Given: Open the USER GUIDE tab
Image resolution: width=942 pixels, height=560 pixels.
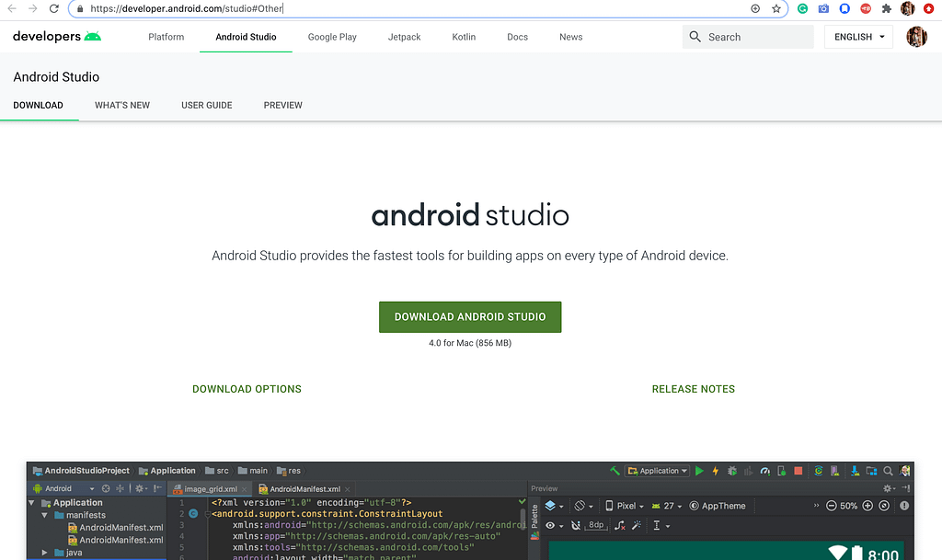Looking at the screenshot, I should (207, 105).
